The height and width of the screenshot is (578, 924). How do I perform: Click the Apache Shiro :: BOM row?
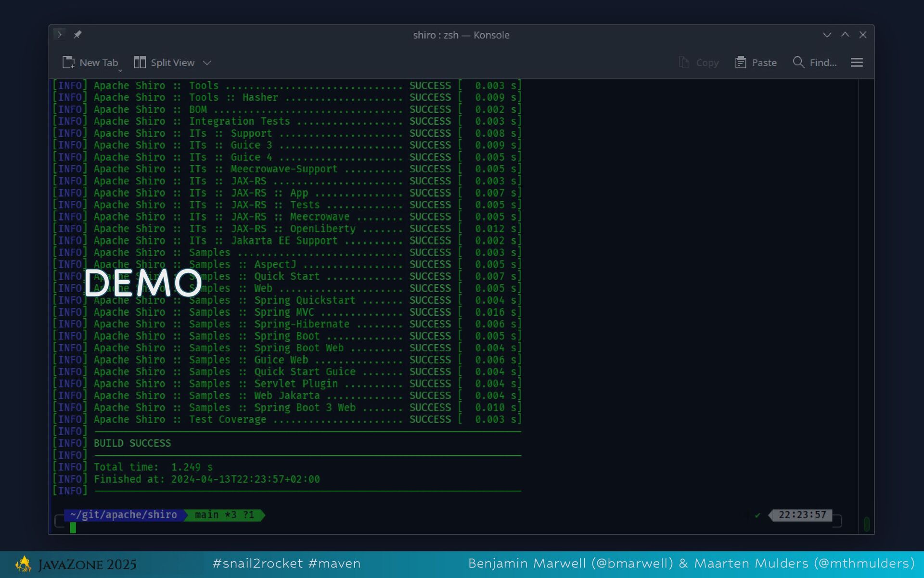click(287, 109)
